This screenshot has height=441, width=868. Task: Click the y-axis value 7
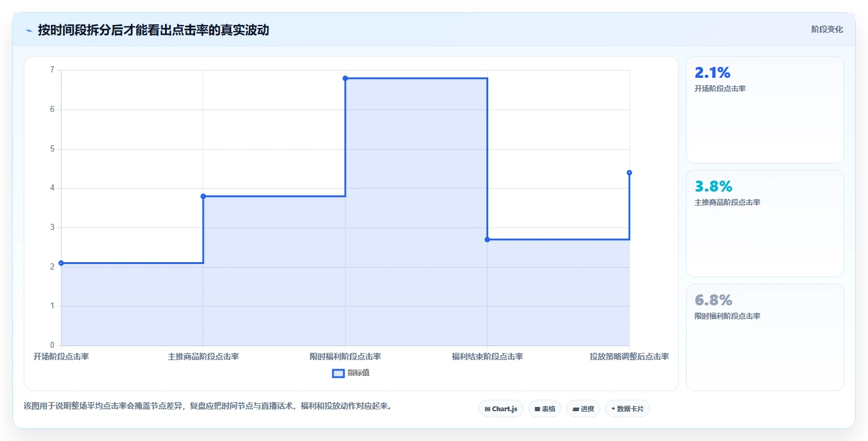(52, 70)
